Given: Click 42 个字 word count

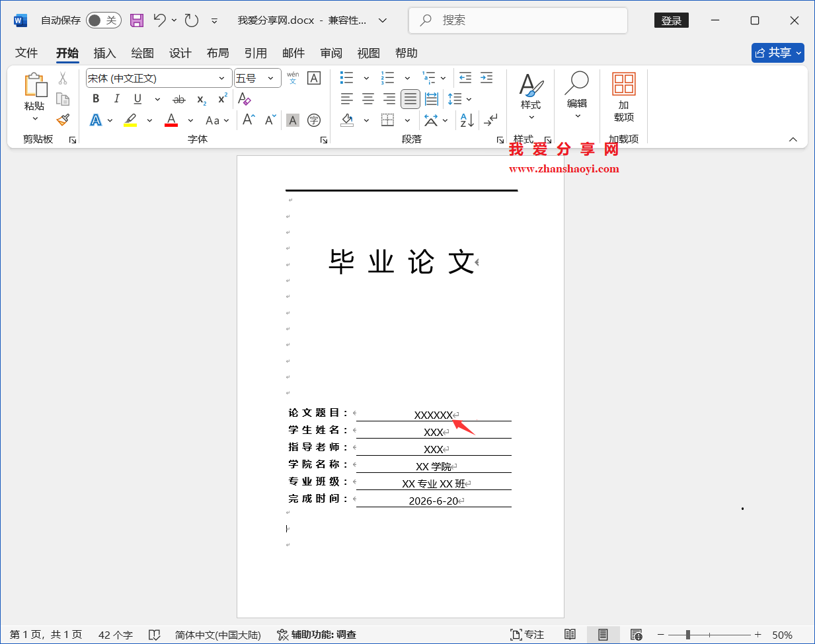Looking at the screenshot, I should (116, 635).
